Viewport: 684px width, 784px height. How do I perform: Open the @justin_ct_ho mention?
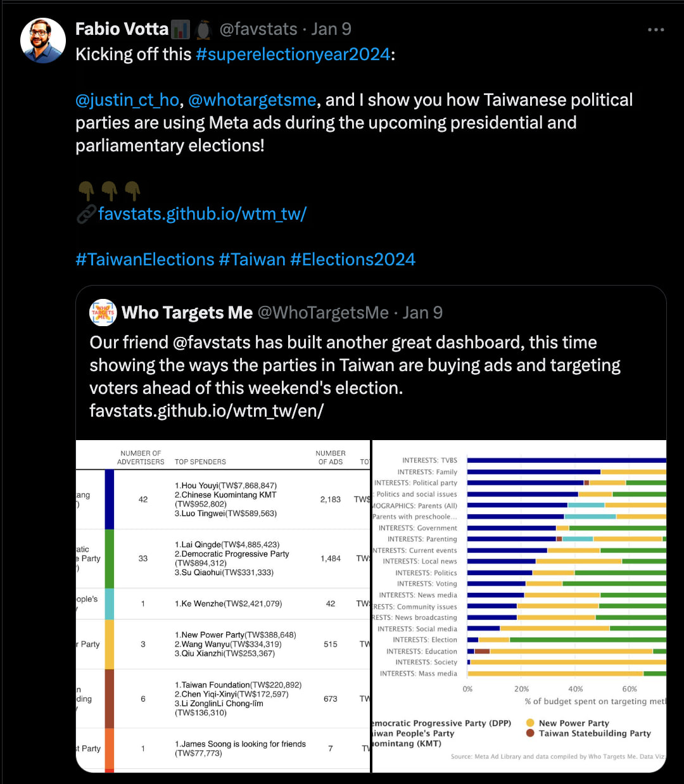pos(127,100)
